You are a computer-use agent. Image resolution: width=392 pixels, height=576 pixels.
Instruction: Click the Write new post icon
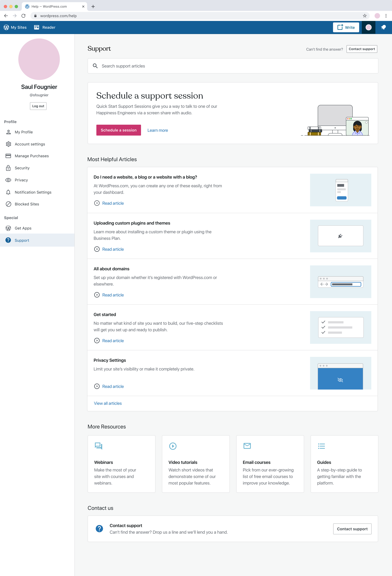coord(340,27)
